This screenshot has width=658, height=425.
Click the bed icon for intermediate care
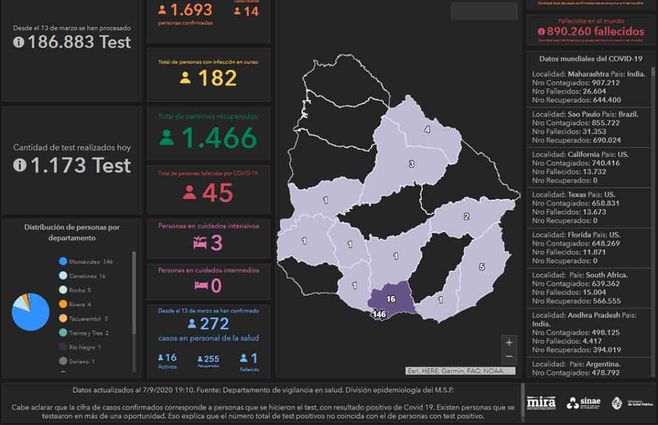pos(200,286)
